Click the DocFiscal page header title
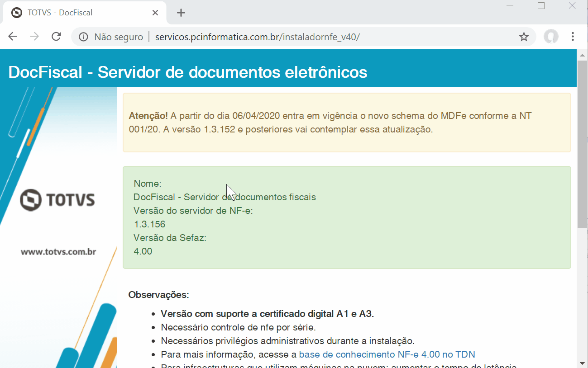This screenshot has width=588, height=368. tap(188, 72)
